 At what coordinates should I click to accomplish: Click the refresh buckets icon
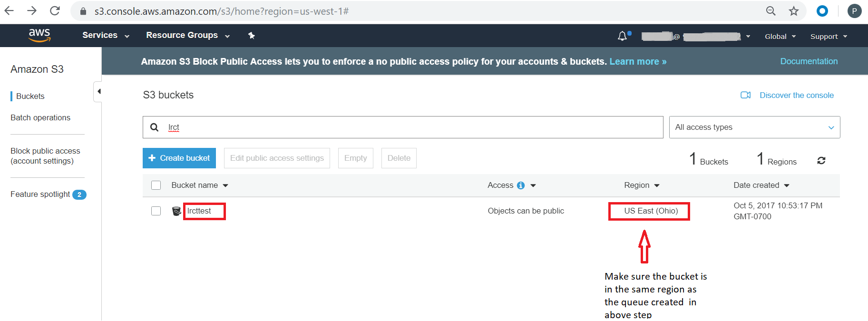(821, 161)
